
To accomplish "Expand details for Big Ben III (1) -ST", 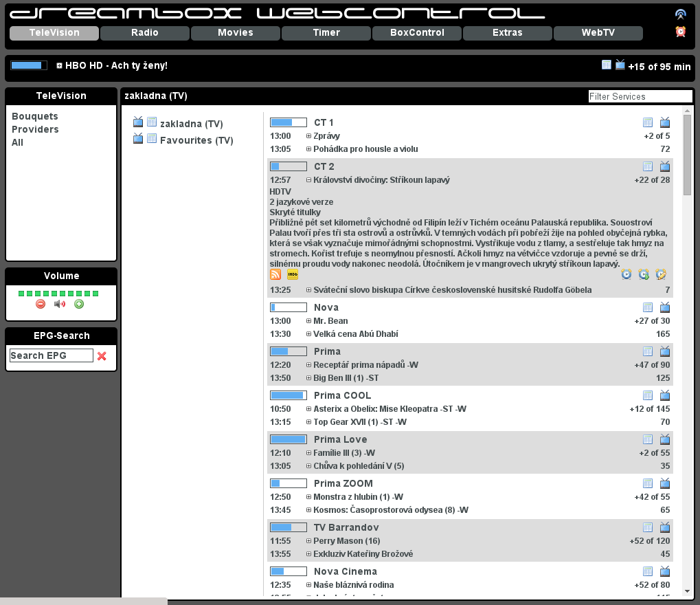I will (308, 378).
